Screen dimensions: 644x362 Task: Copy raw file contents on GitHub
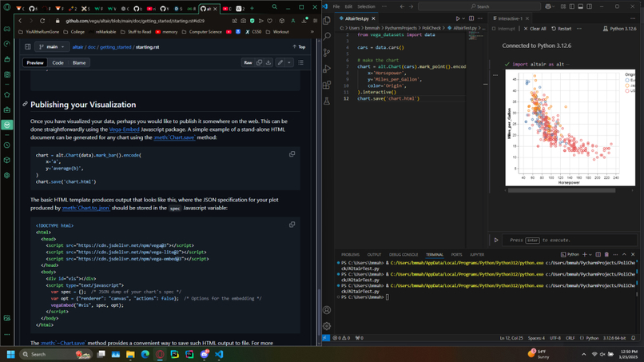click(x=259, y=63)
